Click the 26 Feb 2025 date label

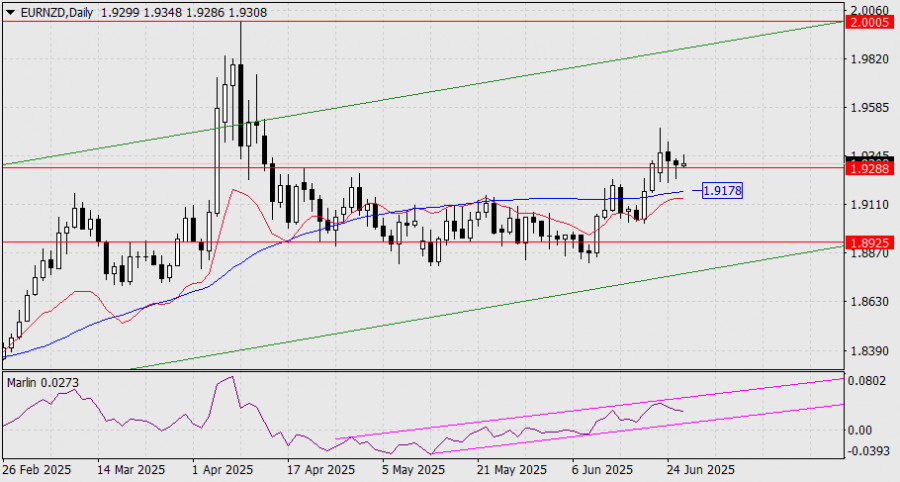37,470
